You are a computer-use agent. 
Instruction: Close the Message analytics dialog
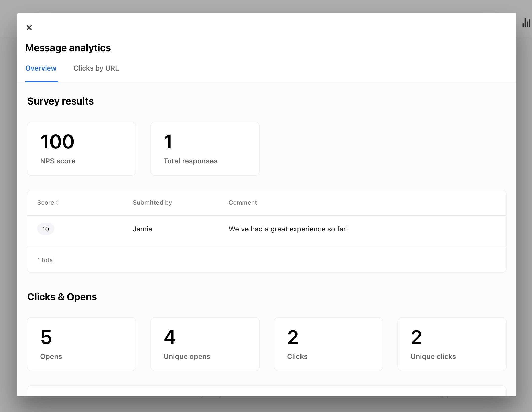coord(29,28)
